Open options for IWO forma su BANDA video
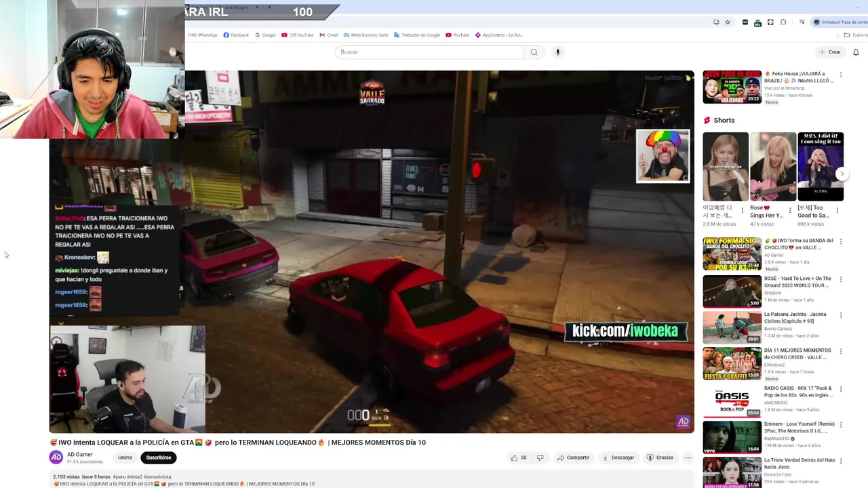 [841, 241]
